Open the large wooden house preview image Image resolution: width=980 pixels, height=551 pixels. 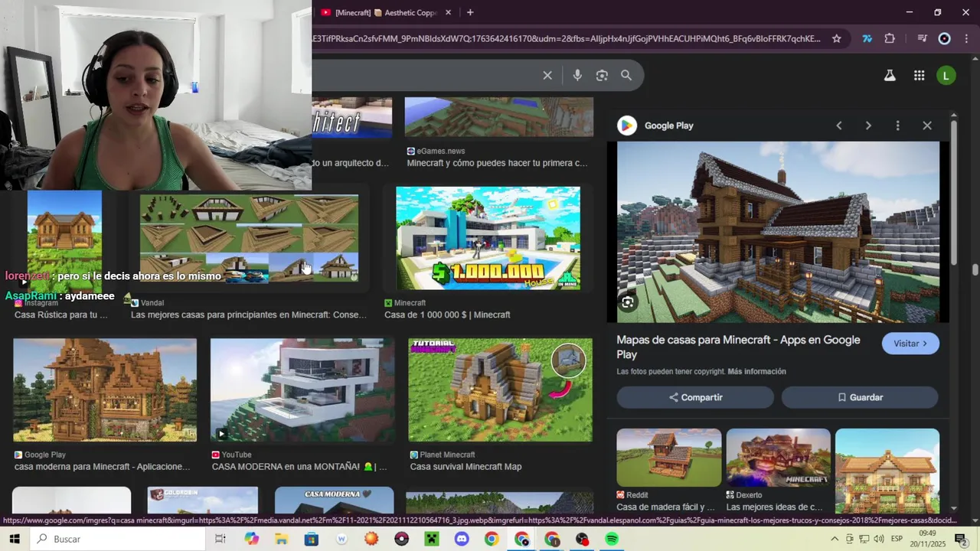pyautogui.click(x=778, y=232)
